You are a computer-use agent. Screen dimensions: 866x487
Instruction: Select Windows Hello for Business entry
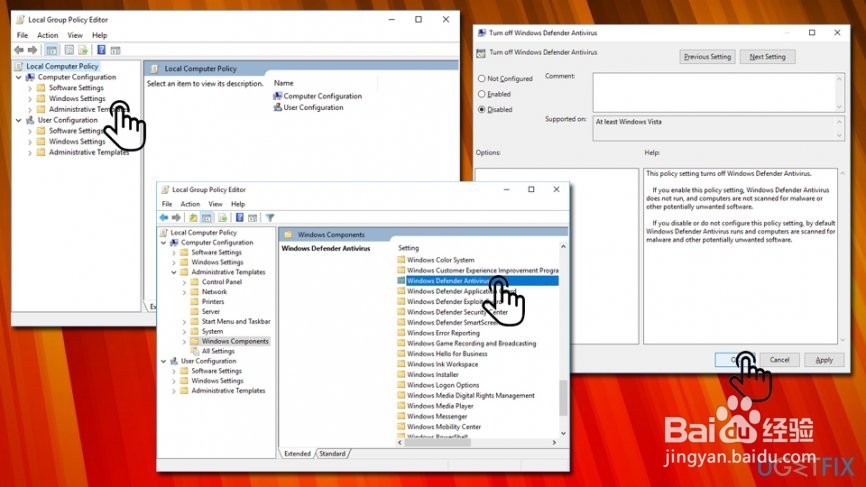point(447,354)
